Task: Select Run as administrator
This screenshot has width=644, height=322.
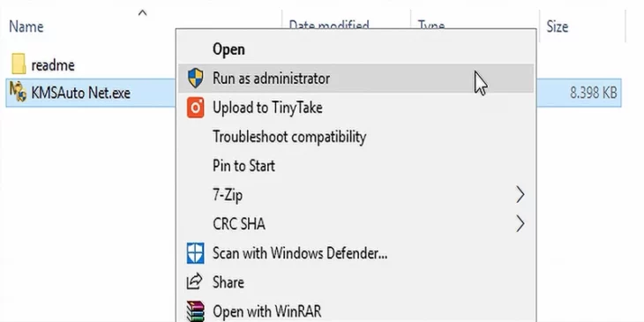Action: coord(356,78)
